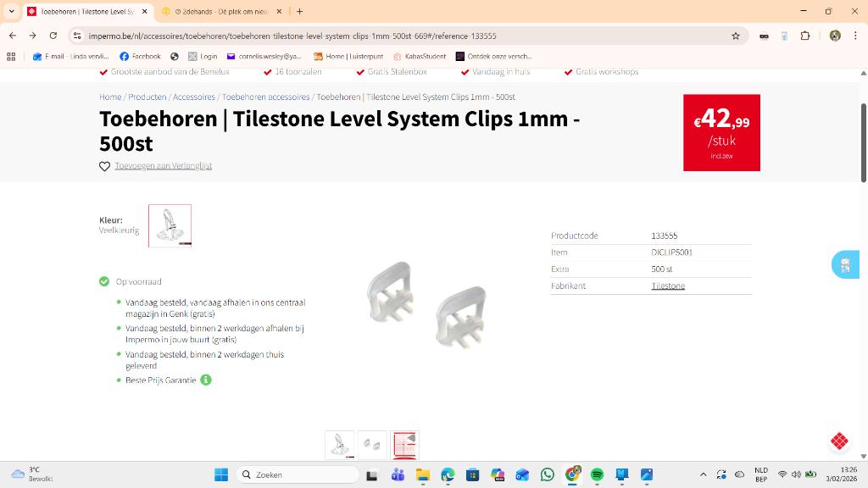The image size is (868, 488).
Task: Open the Login bookmark
Action: pyautogui.click(x=203, y=57)
